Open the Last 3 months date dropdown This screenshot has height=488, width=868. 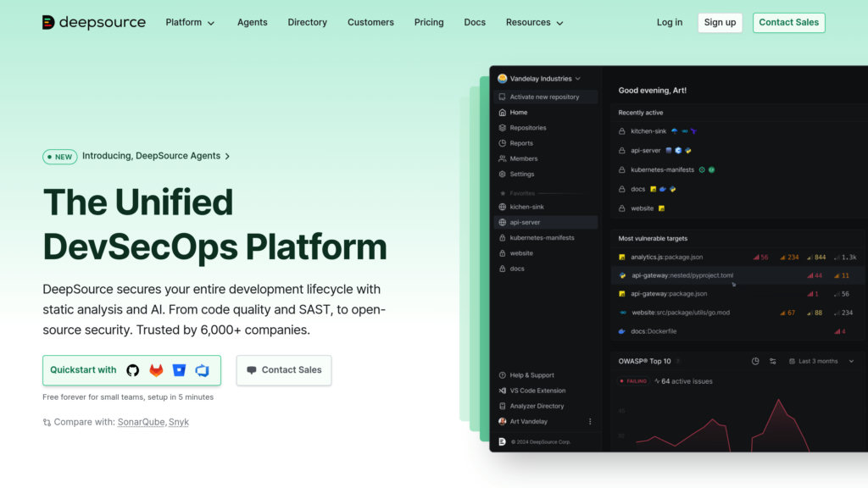point(821,361)
